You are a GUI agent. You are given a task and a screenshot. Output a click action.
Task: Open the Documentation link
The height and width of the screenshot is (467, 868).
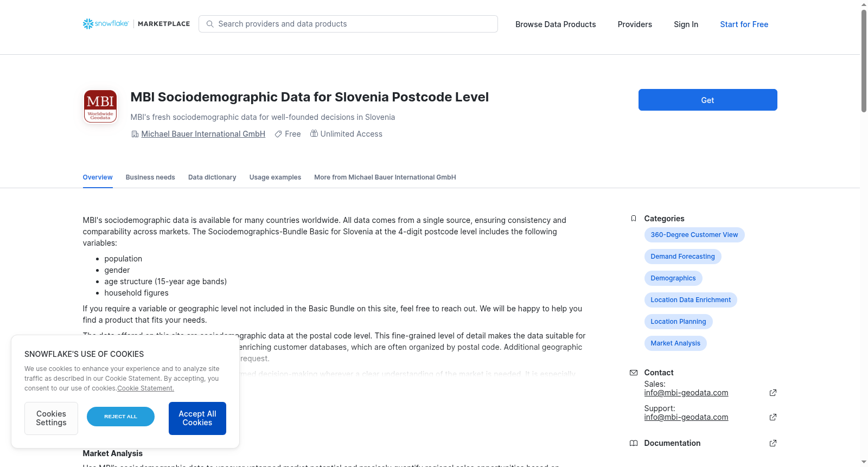coord(672,443)
